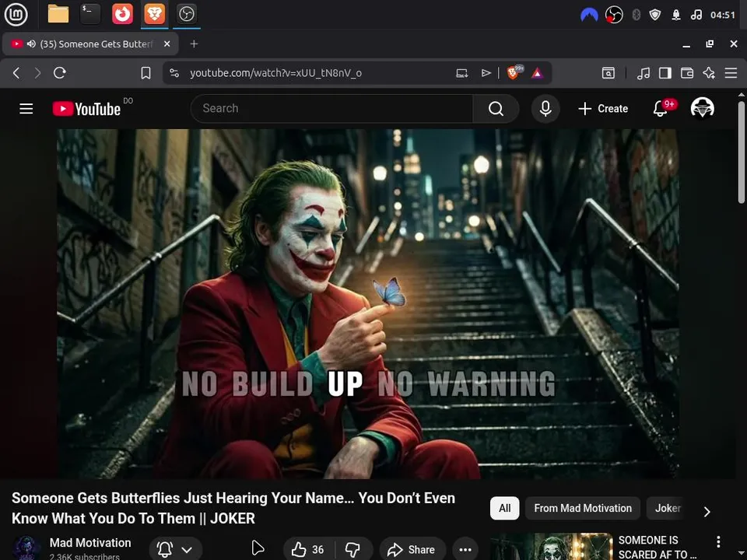
Task: Open the Brave main hamburger menu
Action: 731,73
